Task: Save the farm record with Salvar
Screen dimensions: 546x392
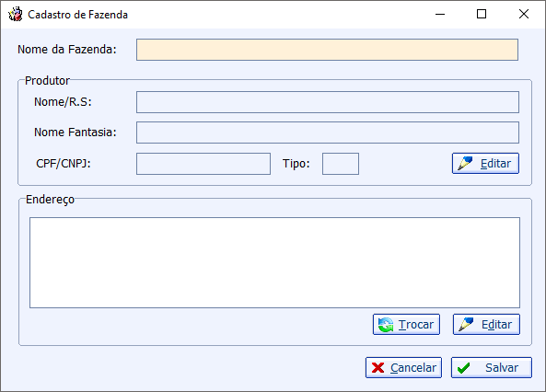Action: click(x=492, y=368)
